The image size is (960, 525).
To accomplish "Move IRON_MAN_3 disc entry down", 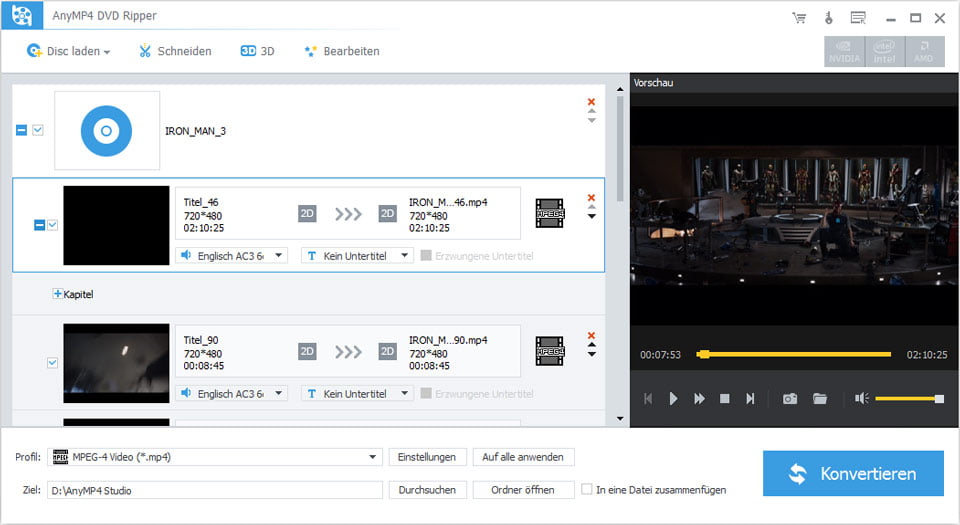I will pyautogui.click(x=591, y=121).
